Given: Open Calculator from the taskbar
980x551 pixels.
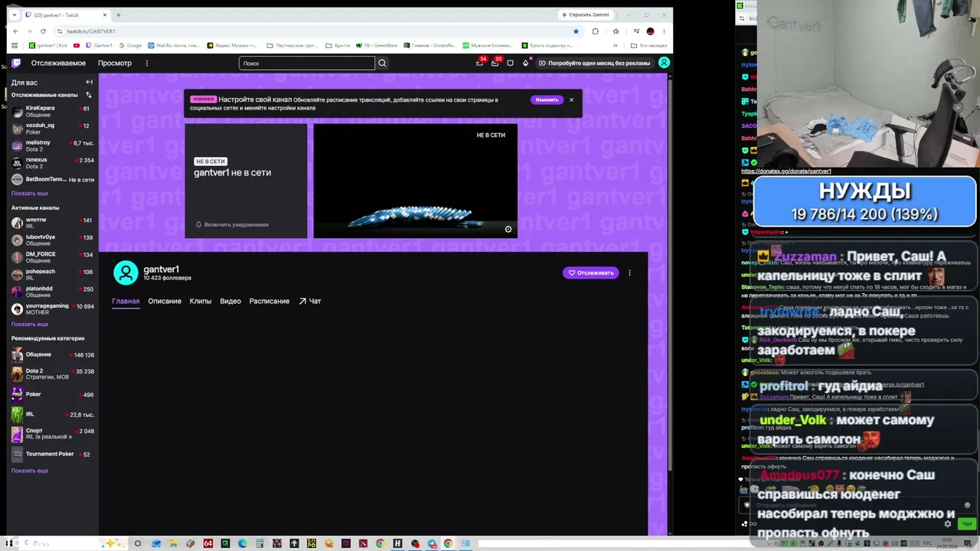Looking at the screenshot, I should tap(260, 543).
